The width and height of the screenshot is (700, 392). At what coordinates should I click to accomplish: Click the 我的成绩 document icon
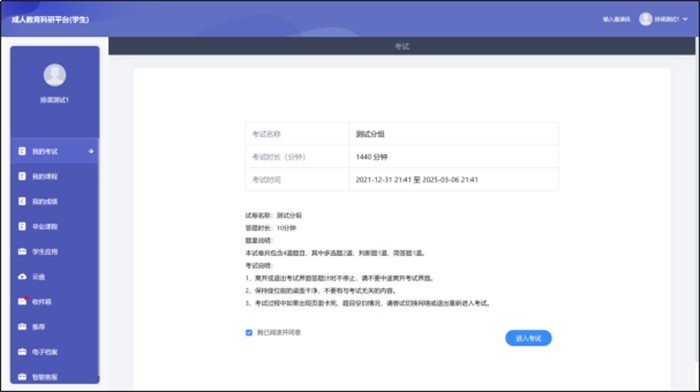22,201
